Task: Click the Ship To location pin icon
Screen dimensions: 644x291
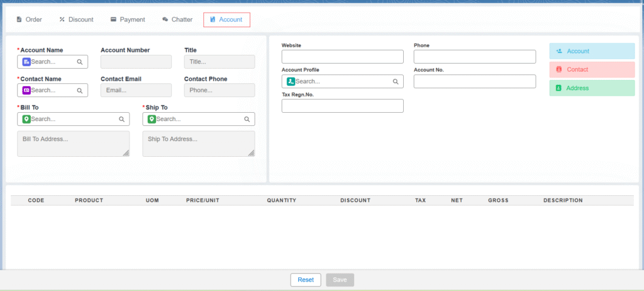Action: tap(152, 119)
